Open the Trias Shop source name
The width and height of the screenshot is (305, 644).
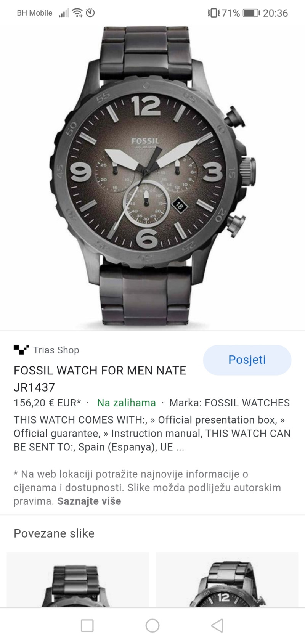click(x=56, y=350)
